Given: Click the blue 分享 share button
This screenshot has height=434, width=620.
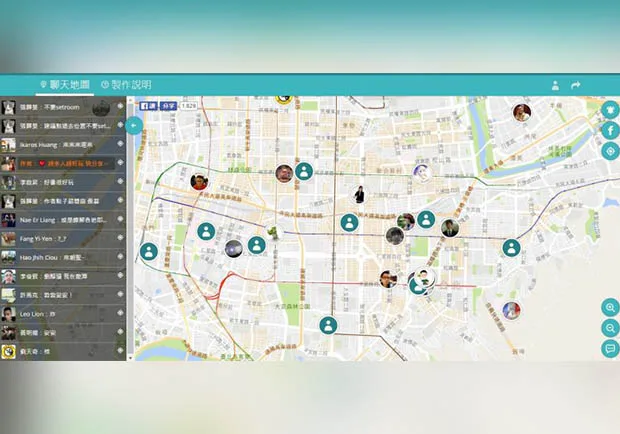Looking at the screenshot, I should [x=168, y=106].
